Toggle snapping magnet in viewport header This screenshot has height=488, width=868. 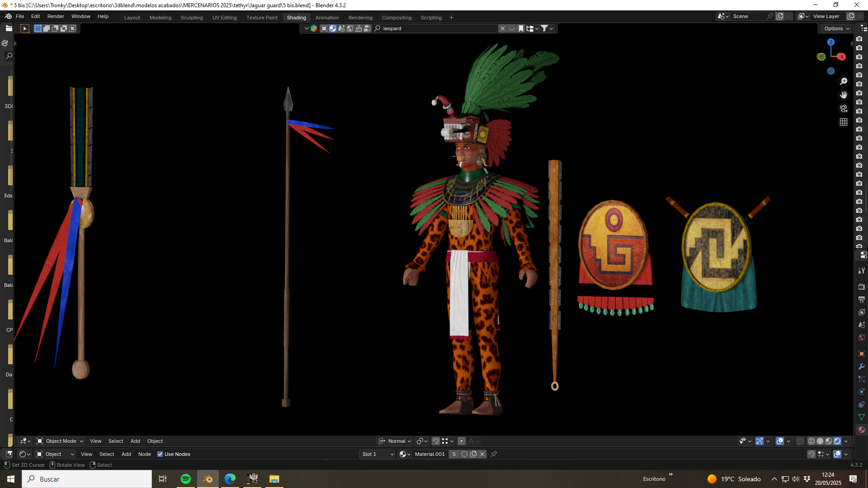coord(436,441)
